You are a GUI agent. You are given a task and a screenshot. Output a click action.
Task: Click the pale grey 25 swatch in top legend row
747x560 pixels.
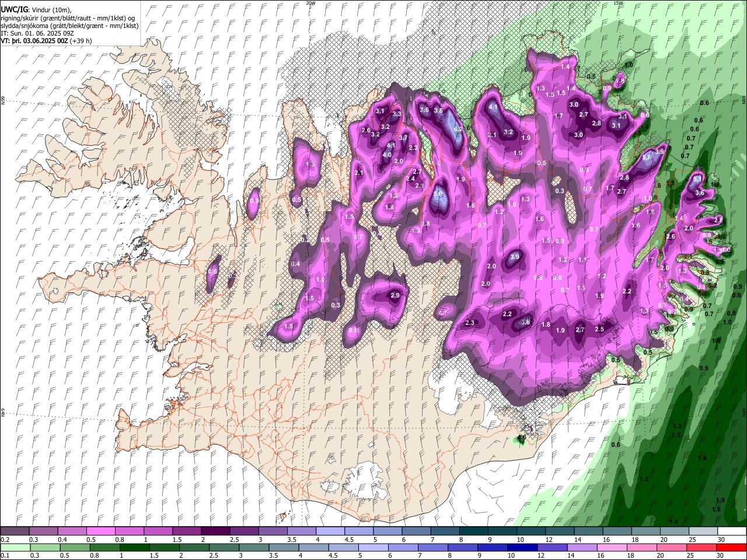(703, 531)
